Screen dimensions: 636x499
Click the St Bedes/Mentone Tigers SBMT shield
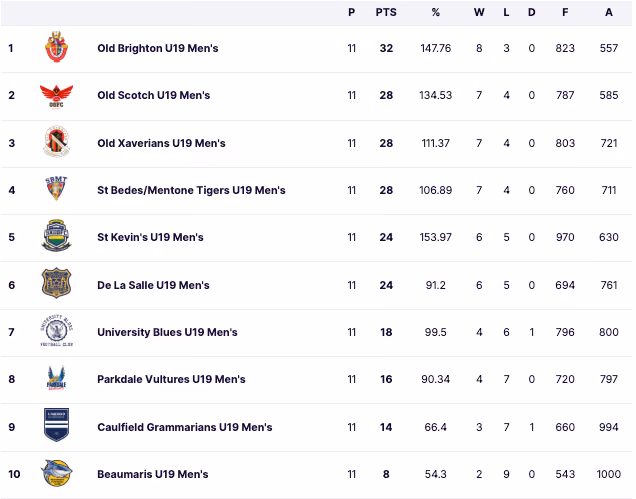coord(56,188)
